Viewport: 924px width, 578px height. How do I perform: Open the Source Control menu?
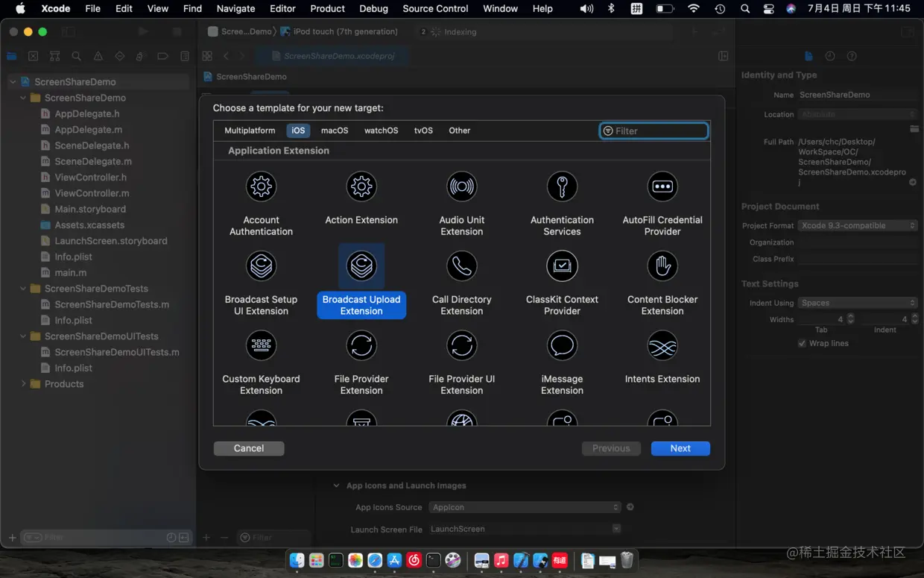435,9
